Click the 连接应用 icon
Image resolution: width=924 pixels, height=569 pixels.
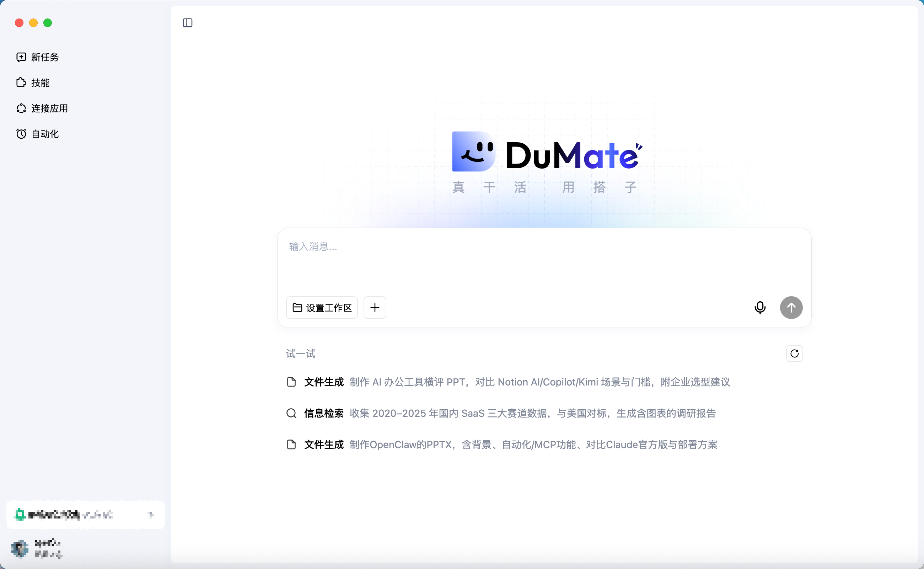coord(21,108)
